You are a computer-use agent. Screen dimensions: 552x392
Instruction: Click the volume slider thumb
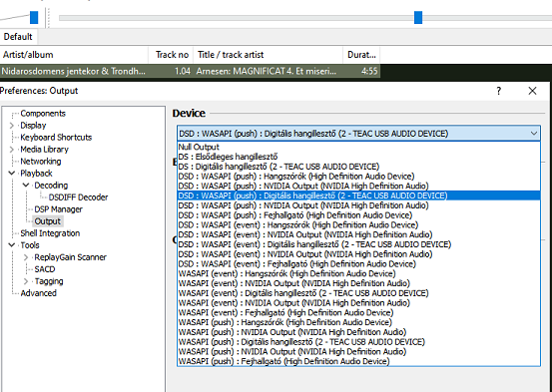(x=34, y=17)
